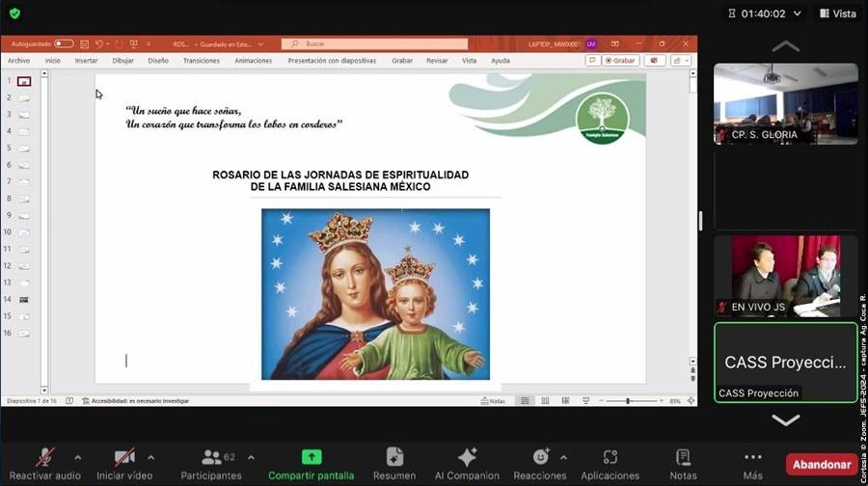
Task: Click the Virgin Mary image on slide
Action: pyautogui.click(x=375, y=294)
